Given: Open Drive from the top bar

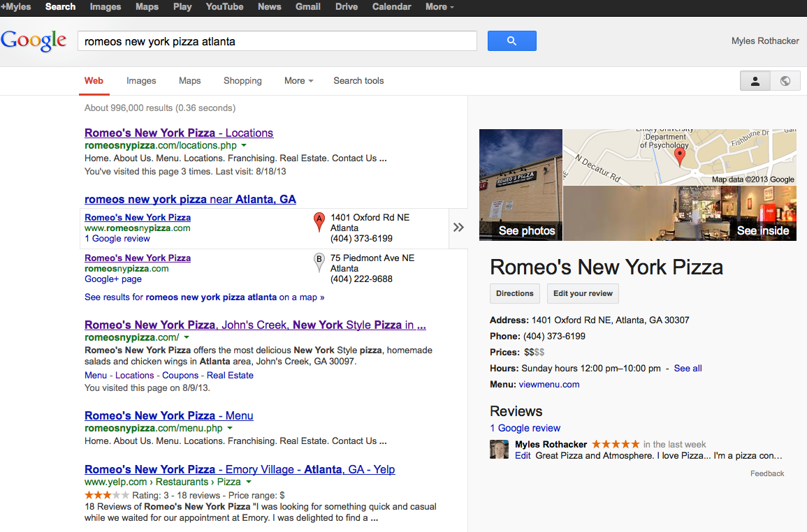Looking at the screenshot, I should (x=347, y=7).
